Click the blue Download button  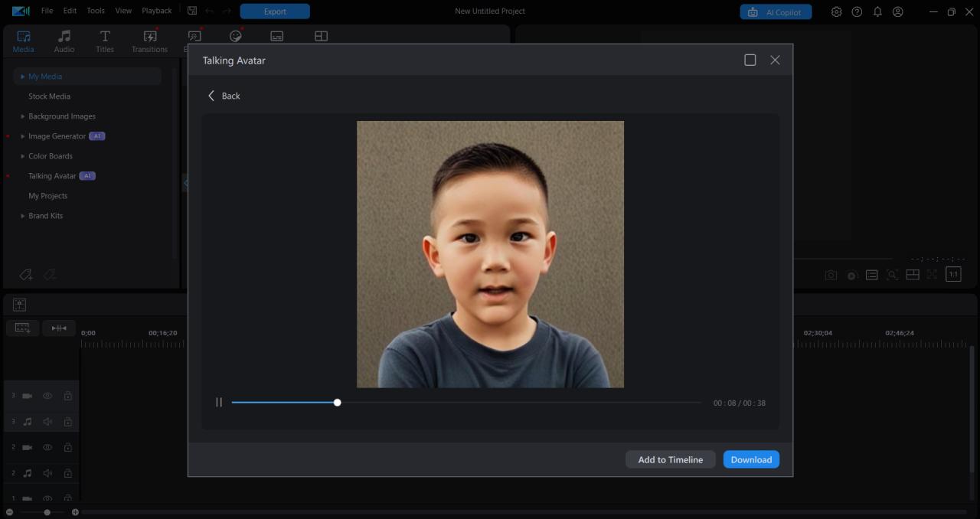point(751,459)
